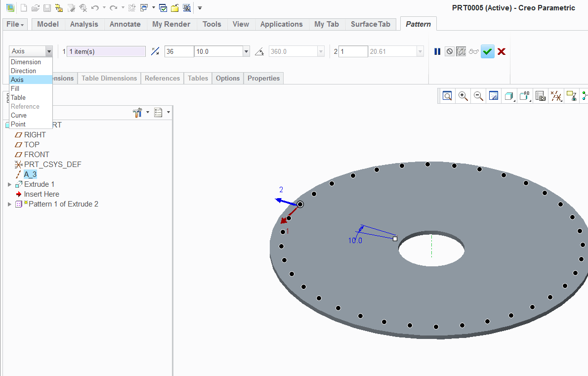Choose Table from the pattern type list

point(31,97)
